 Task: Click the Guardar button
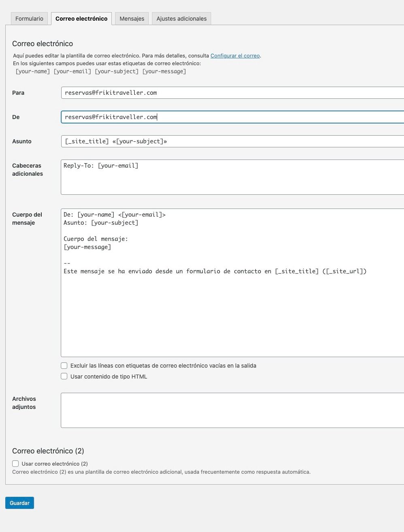point(19,503)
